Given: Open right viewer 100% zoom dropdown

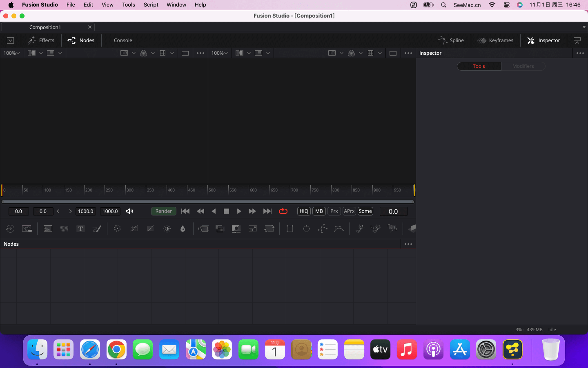Looking at the screenshot, I should [x=220, y=53].
